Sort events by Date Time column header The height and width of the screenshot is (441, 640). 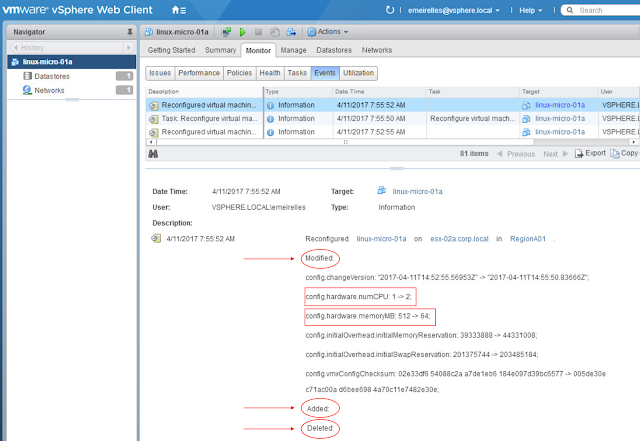[x=379, y=91]
